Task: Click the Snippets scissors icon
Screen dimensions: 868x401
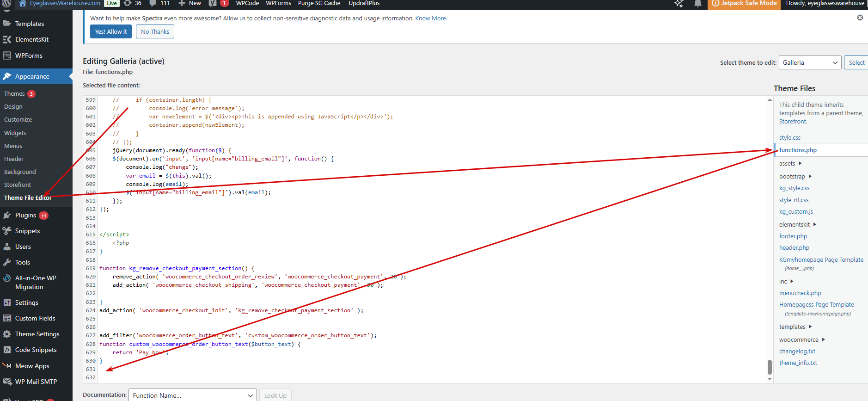Action: point(7,231)
